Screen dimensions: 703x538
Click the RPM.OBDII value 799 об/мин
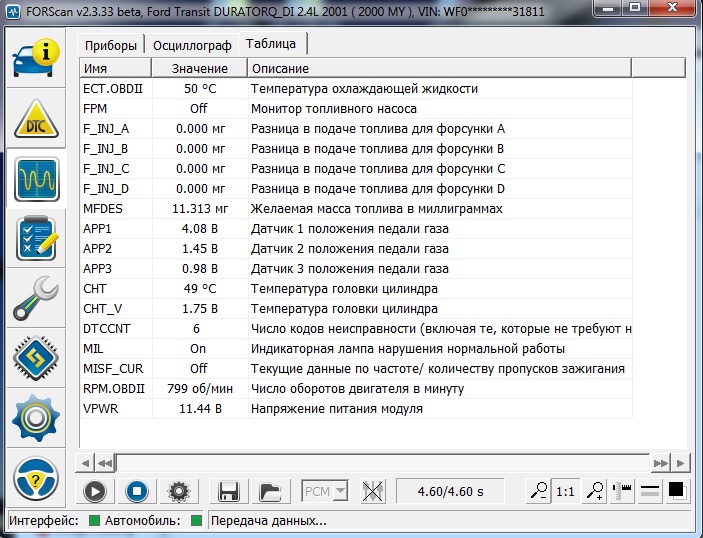click(x=200, y=389)
